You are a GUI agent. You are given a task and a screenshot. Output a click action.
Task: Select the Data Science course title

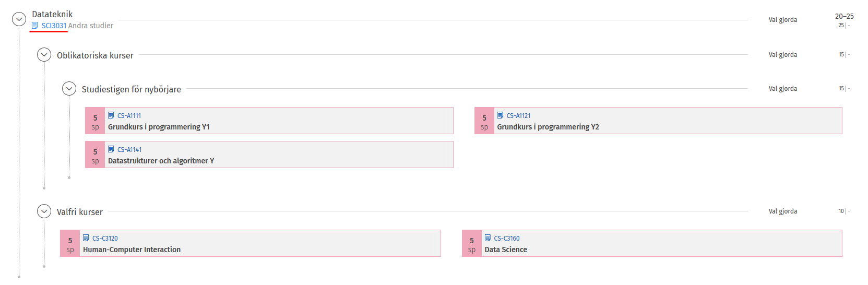click(x=506, y=250)
